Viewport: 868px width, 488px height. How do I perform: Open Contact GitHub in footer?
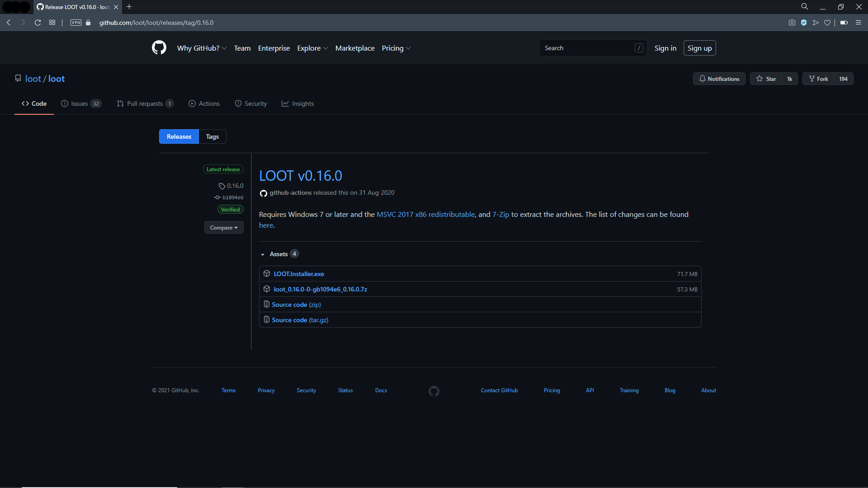click(x=500, y=390)
